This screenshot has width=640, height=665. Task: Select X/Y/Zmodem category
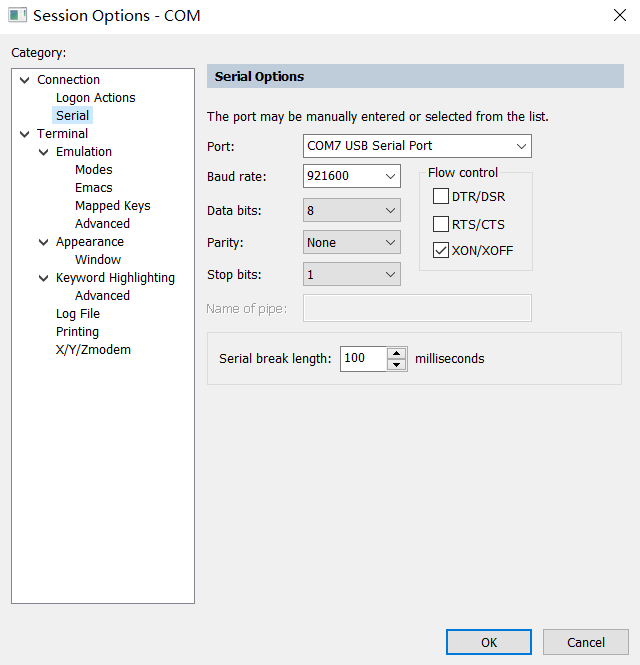pos(93,350)
